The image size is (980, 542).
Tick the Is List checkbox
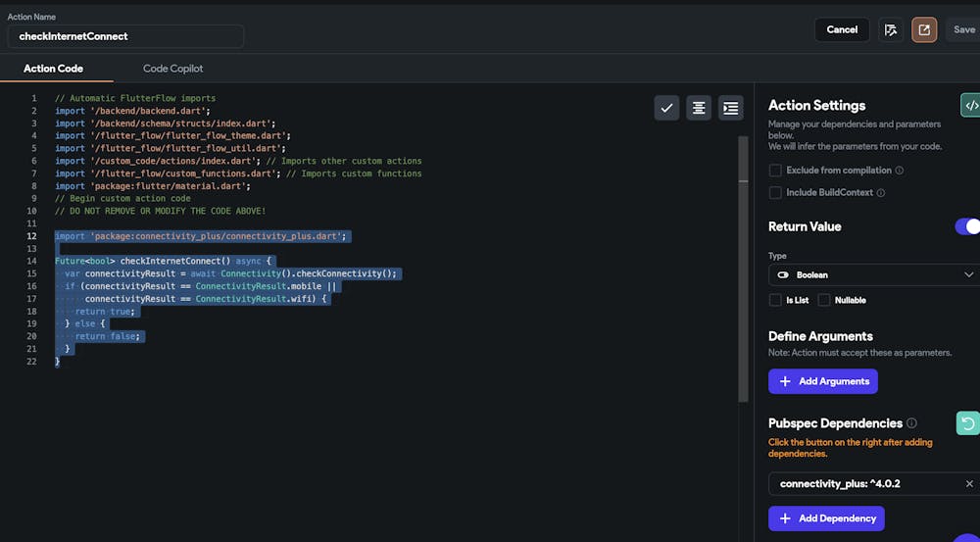(775, 300)
